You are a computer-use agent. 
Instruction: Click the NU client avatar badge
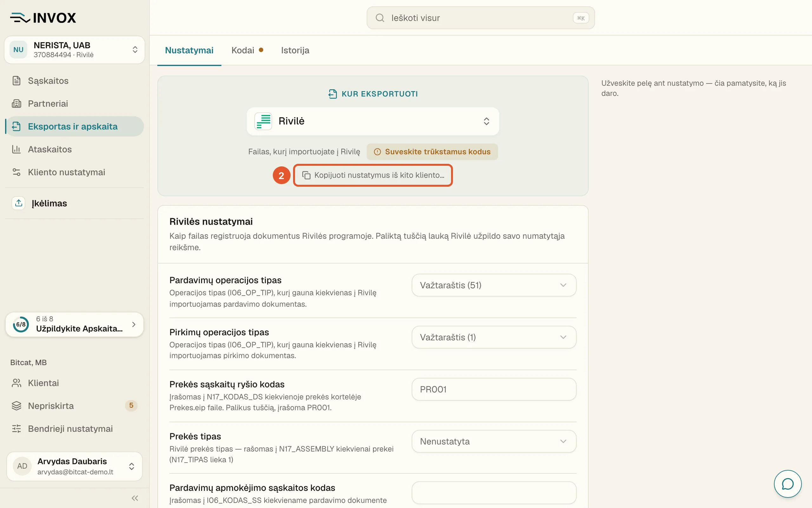coord(18,50)
